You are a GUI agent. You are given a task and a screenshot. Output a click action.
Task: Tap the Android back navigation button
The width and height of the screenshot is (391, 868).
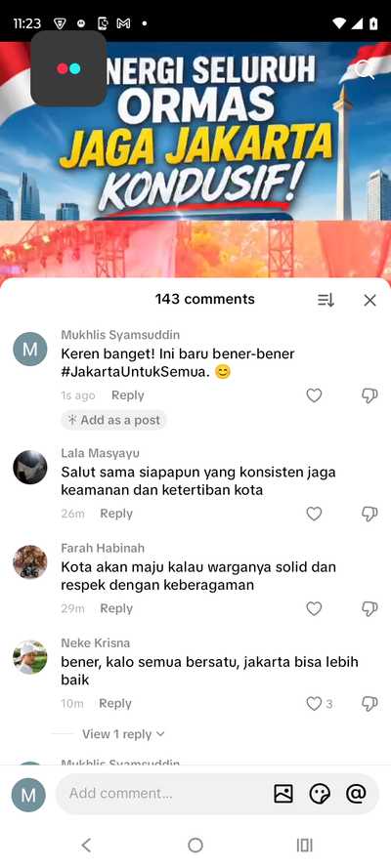tap(86, 845)
